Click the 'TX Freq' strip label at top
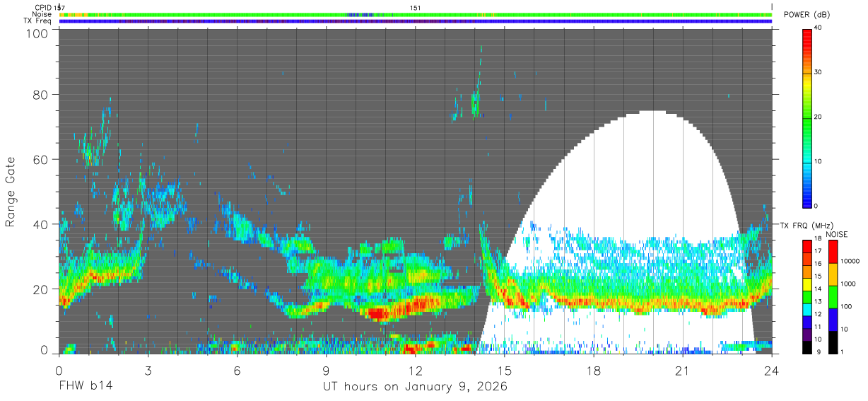This screenshot has height=401, width=868. point(38,21)
